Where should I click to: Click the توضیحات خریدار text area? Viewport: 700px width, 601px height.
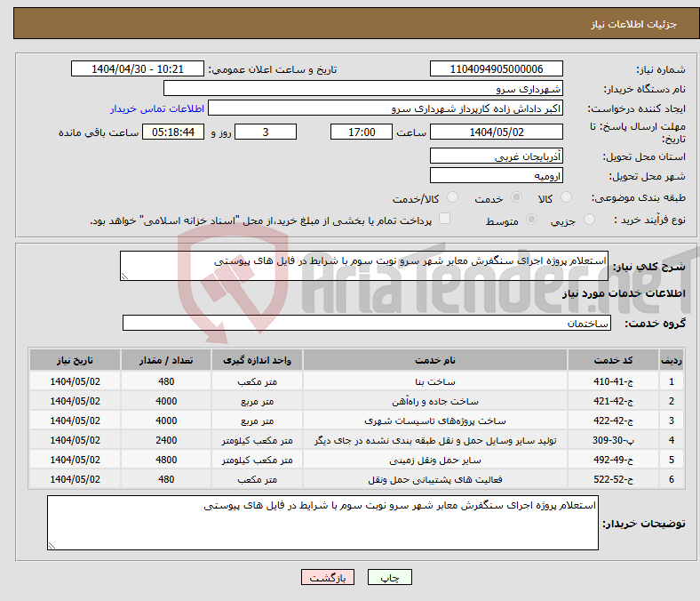click(x=322, y=523)
